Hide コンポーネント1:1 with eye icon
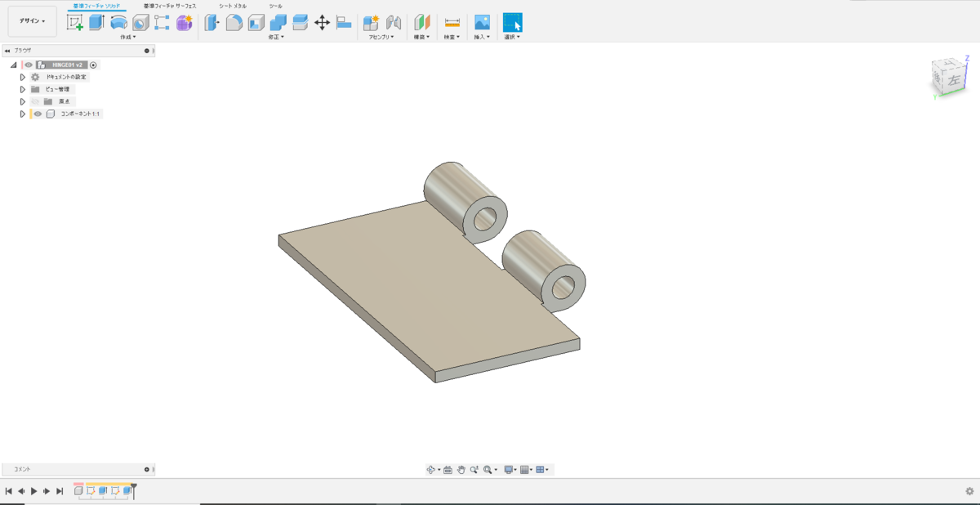The width and height of the screenshot is (980, 505). pos(38,114)
